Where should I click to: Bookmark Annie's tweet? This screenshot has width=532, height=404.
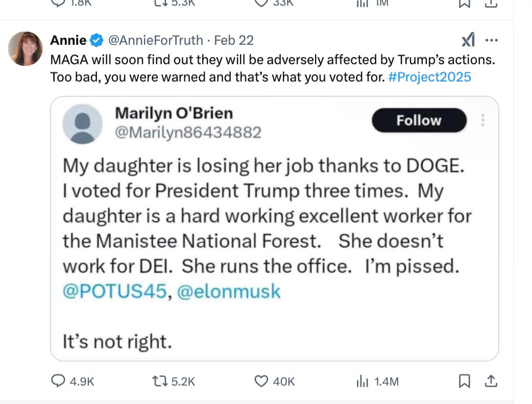(x=465, y=381)
